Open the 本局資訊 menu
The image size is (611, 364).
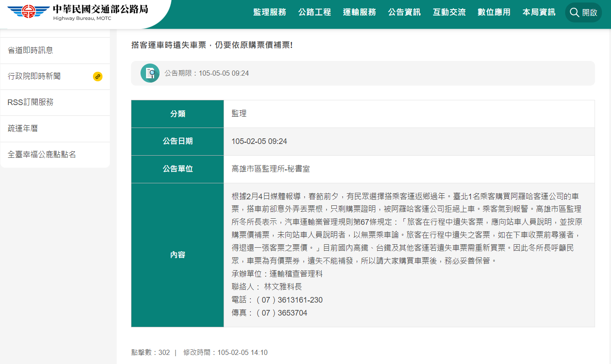click(x=539, y=12)
